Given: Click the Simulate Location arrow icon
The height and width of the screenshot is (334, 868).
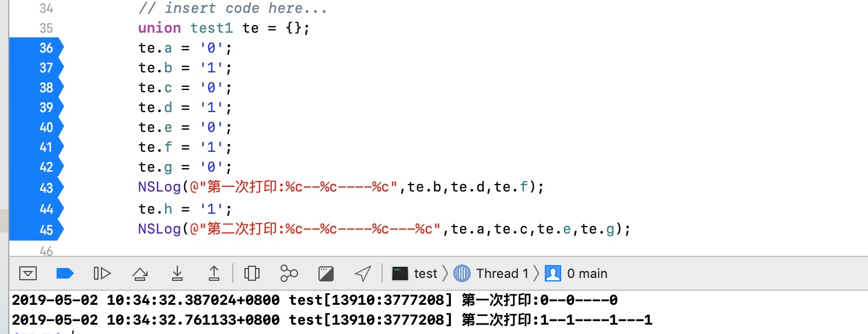Looking at the screenshot, I should pos(363,273).
